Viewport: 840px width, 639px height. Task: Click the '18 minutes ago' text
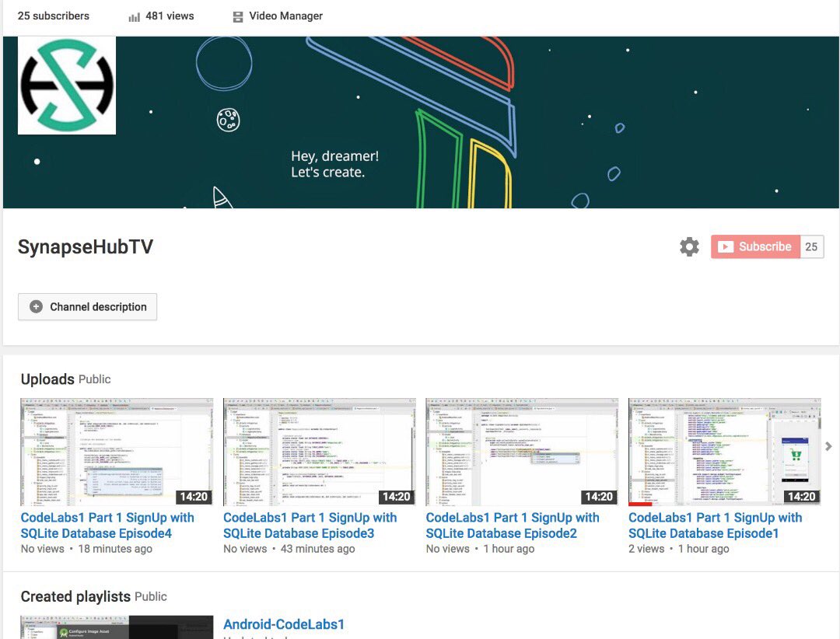115,549
